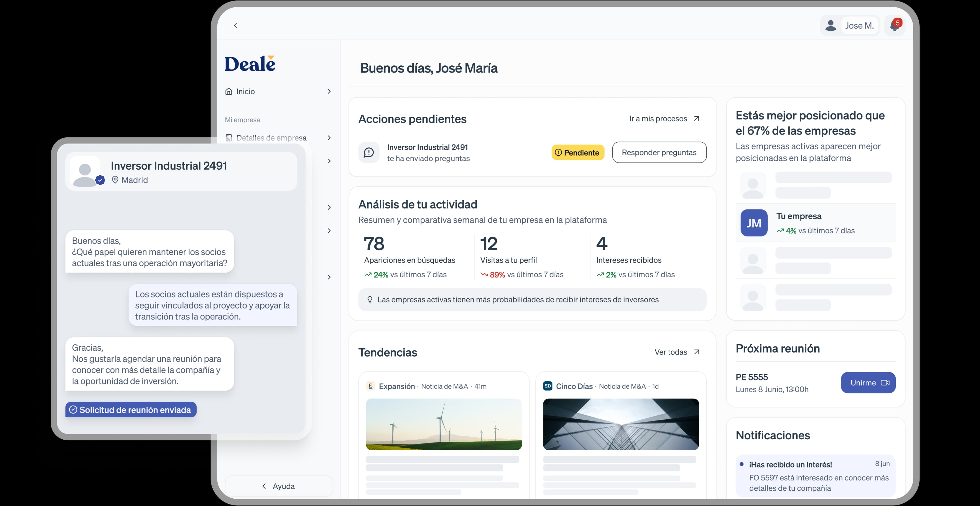Click the 4% vs últimos 7 días text
Image resolution: width=980 pixels, height=506 pixels.
[x=815, y=231]
